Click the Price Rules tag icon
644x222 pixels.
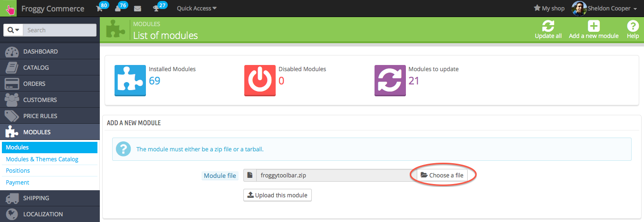coord(11,116)
